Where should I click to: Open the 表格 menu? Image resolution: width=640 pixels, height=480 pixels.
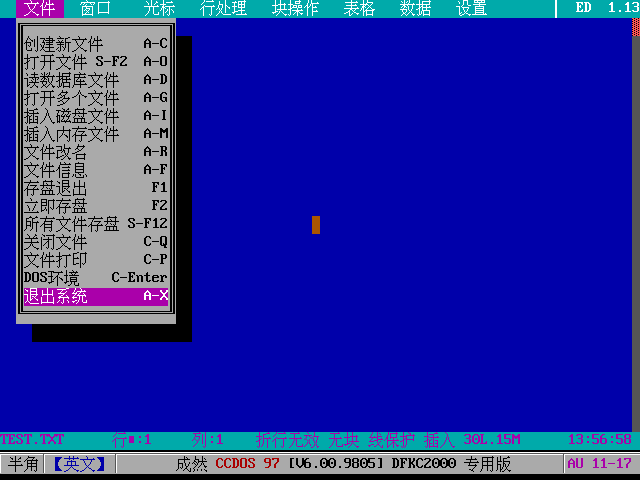pyautogui.click(x=359, y=9)
